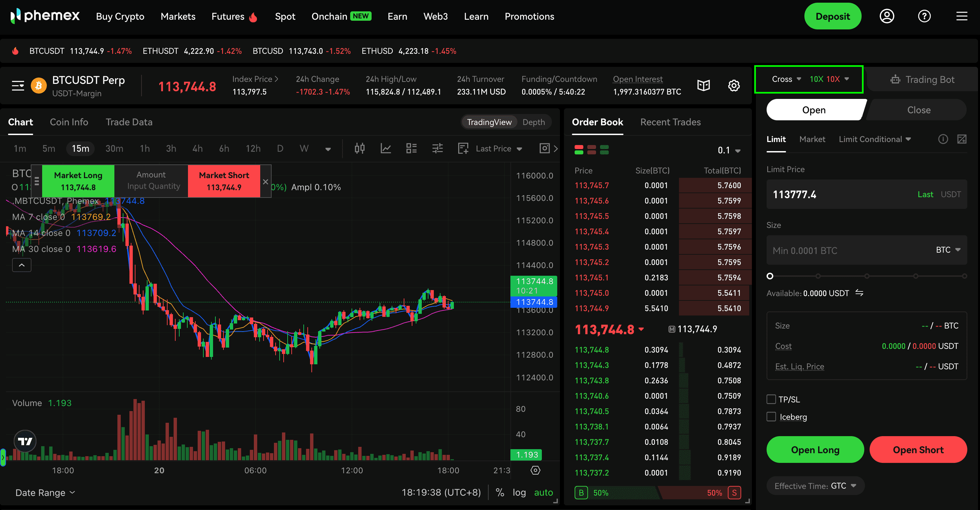Click the TradingView logo on chart

[25, 441]
